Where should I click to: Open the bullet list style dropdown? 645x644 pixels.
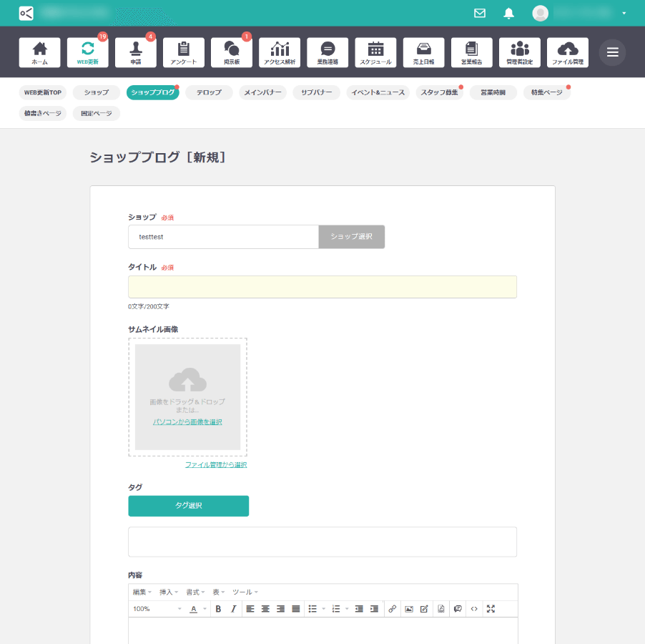[324, 609]
